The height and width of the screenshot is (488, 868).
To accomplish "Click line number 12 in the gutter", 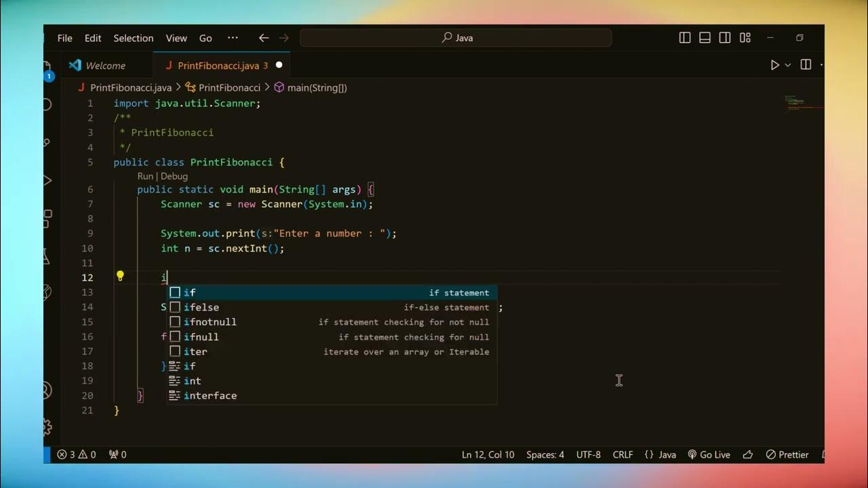I will [x=87, y=277].
